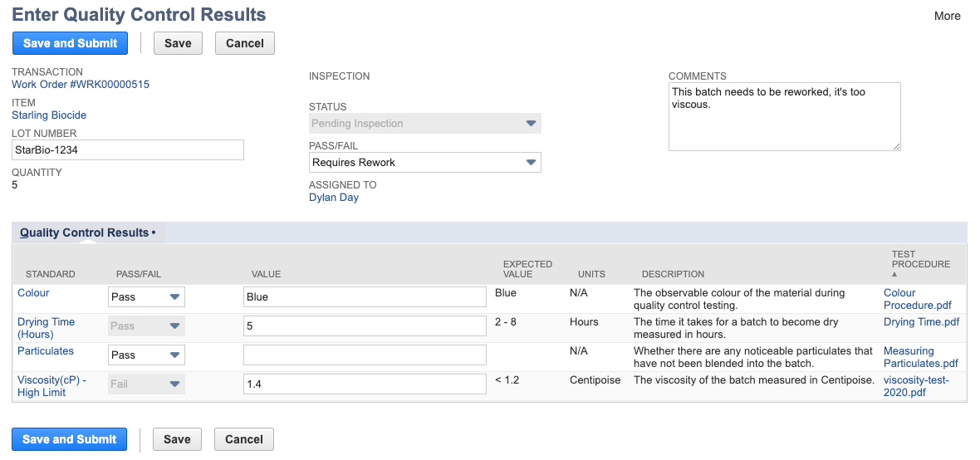Screen dimensions: 980x460
Task: Expand the Colour row Pass/Fail dropdown
Action: click(146, 297)
